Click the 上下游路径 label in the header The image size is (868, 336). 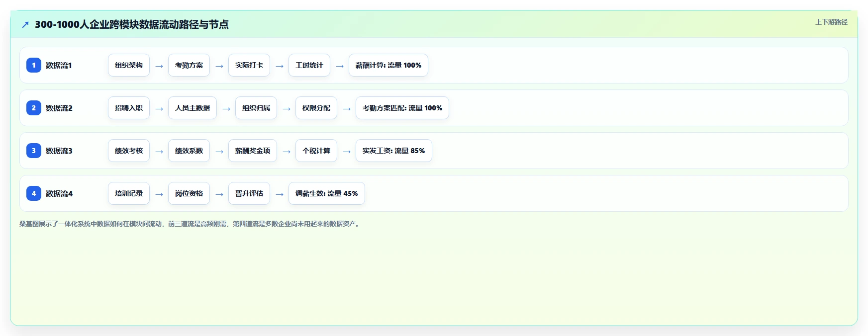[831, 22]
